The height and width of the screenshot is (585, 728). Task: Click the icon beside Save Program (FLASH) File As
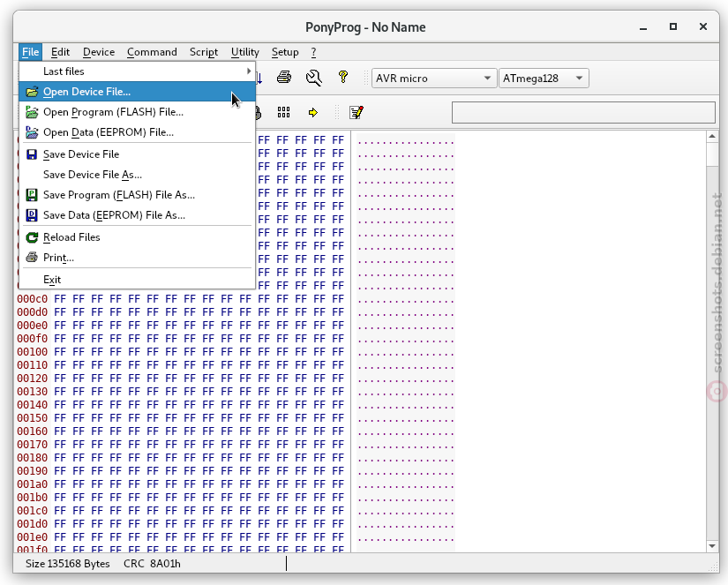[x=32, y=195]
